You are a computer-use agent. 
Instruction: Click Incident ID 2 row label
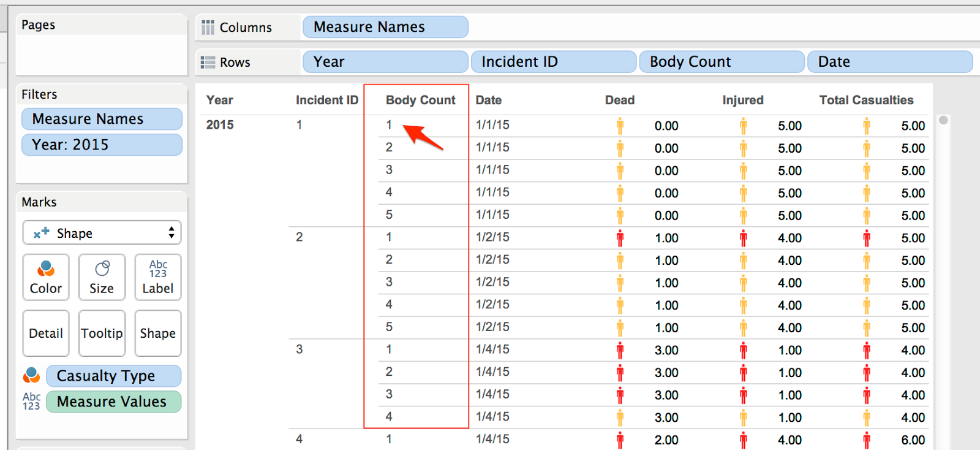pyautogui.click(x=300, y=237)
